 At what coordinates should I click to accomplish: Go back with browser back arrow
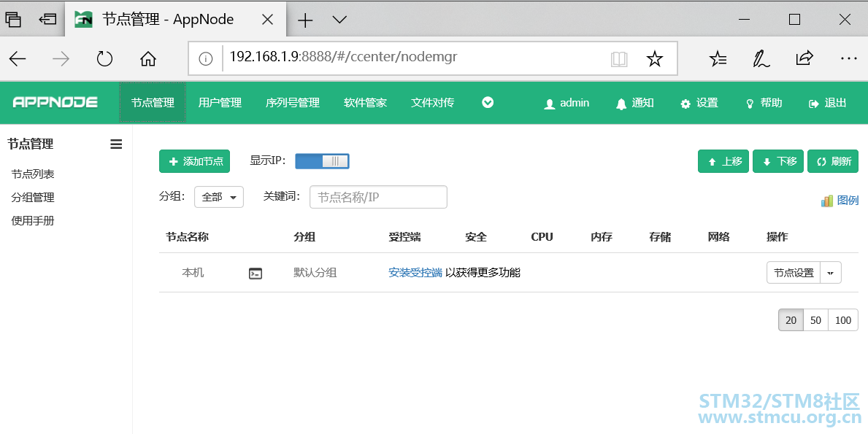click(x=18, y=58)
